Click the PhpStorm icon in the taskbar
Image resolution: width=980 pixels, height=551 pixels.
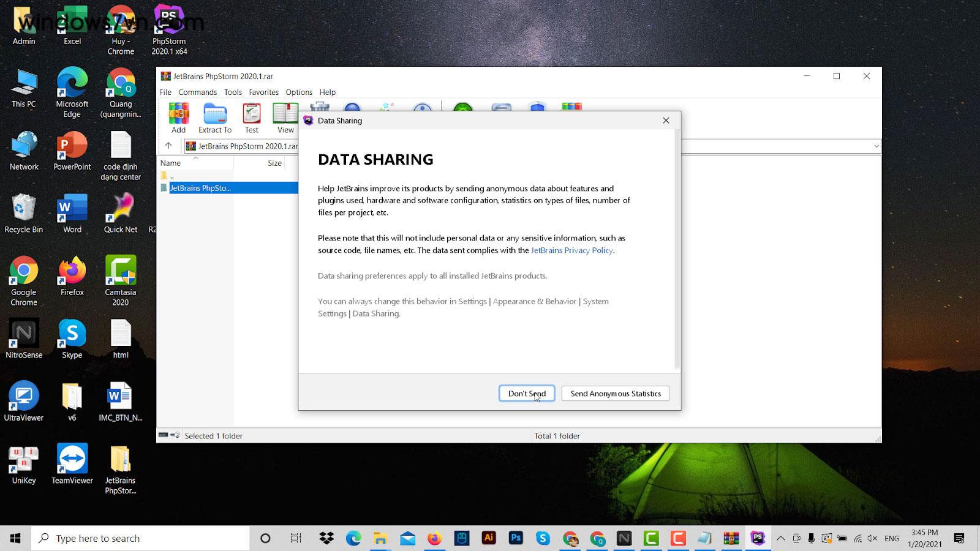[758, 538]
